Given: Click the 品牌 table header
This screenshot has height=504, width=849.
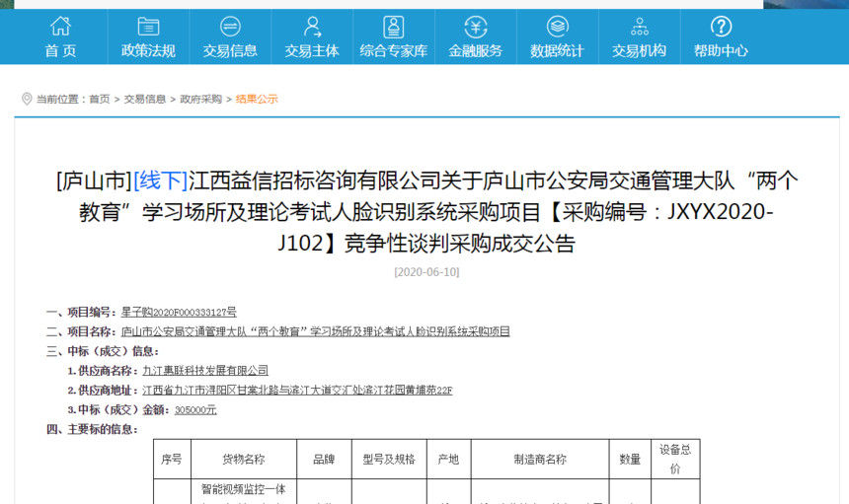Looking at the screenshot, I should pyautogui.click(x=324, y=459).
